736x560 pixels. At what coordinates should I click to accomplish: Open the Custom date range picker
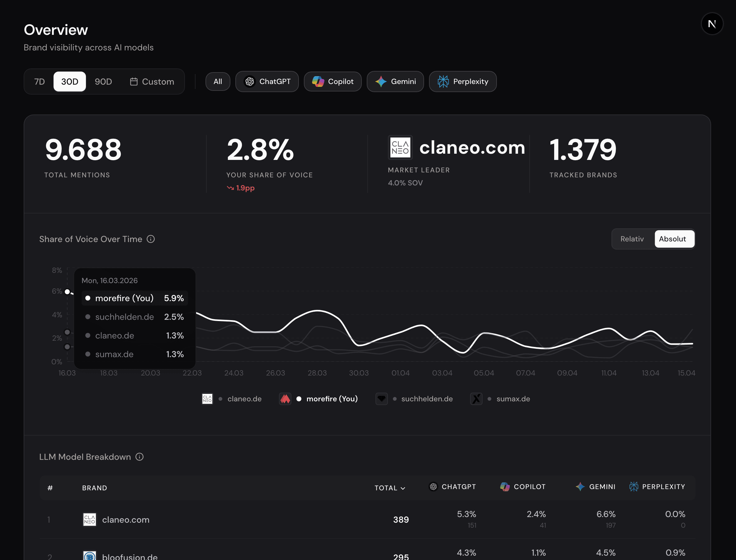[152, 82]
